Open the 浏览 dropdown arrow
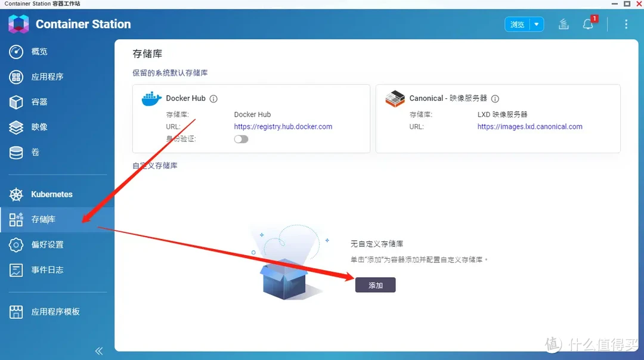Image resolution: width=644 pixels, height=360 pixels. (537, 24)
